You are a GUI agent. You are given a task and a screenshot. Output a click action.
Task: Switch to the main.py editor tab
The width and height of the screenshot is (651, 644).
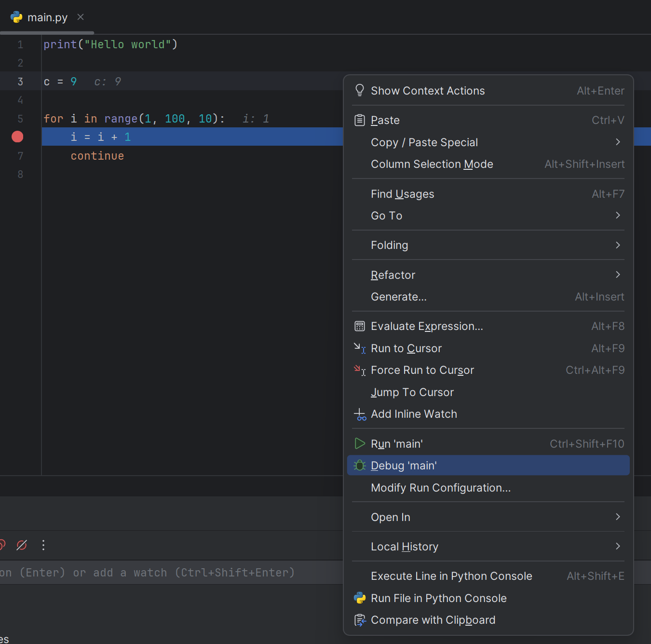pyautogui.click(x=47, y=17)
